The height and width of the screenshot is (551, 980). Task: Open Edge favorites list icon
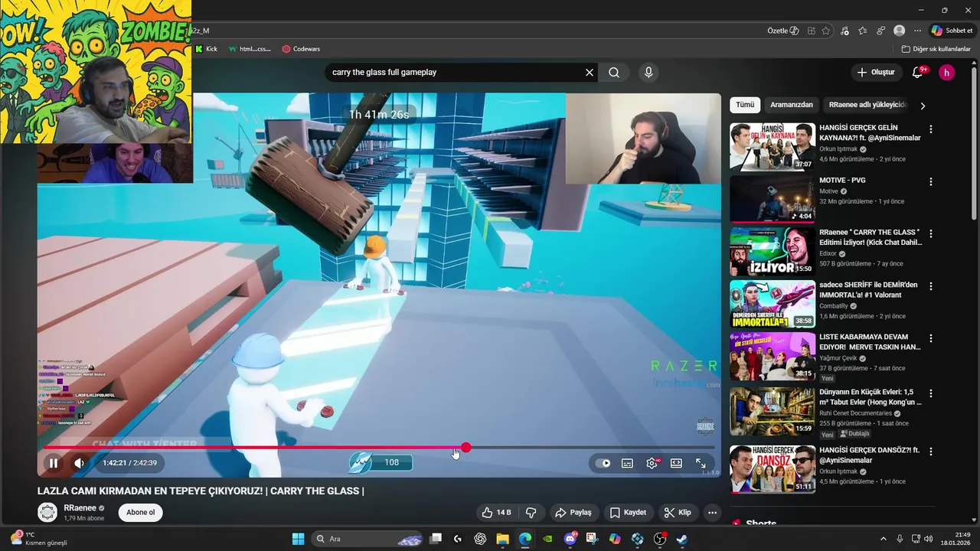pyautogui.click(x=863, y=31)
